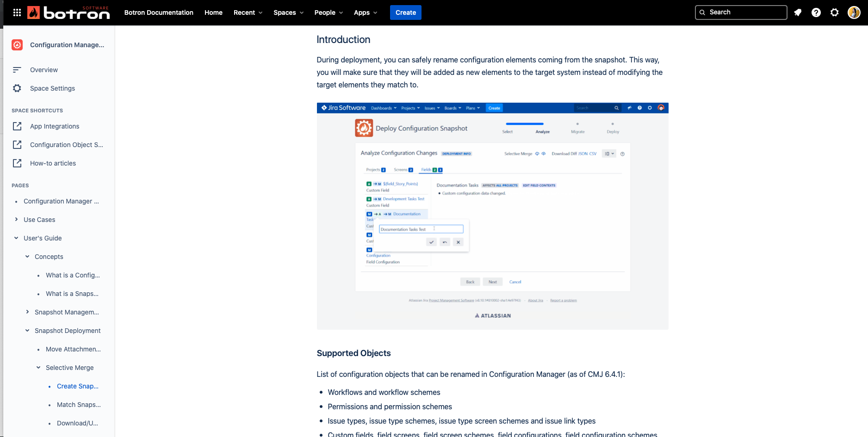Viewport: 868px width, 437px height.
Task: Focus the Search input field
Action: click(741, 12)
